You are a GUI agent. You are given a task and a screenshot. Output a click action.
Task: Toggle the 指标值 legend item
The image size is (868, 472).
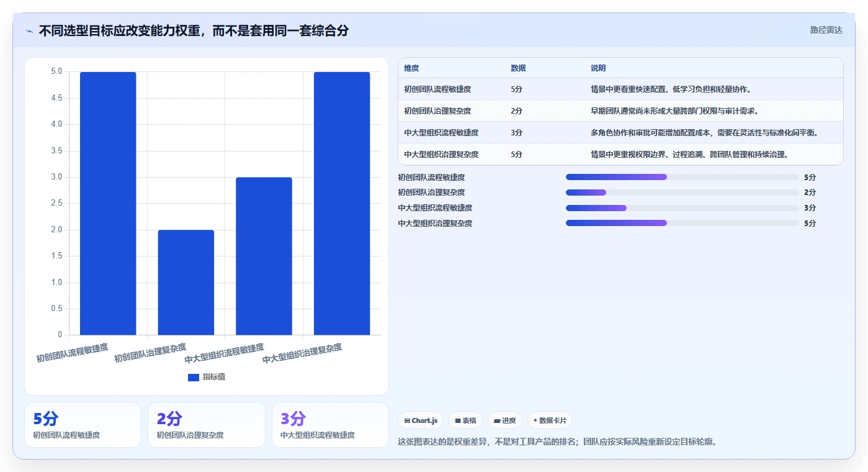coord(207,377)
